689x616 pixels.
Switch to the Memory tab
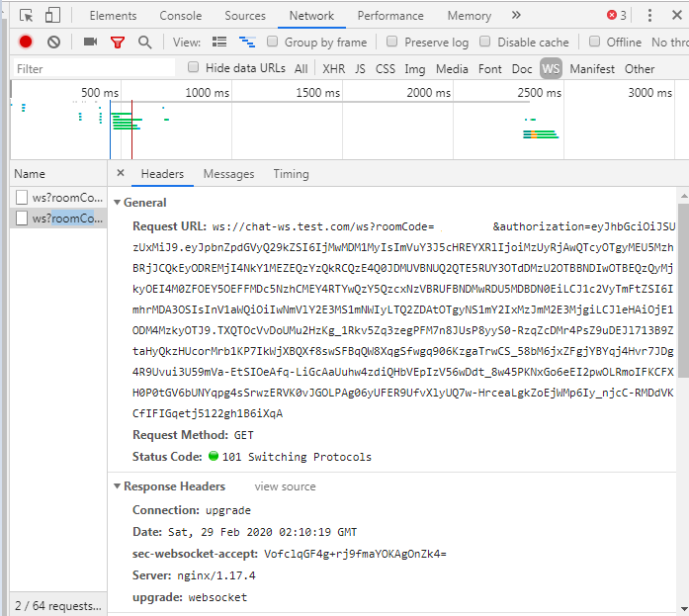tap(470, 16)
